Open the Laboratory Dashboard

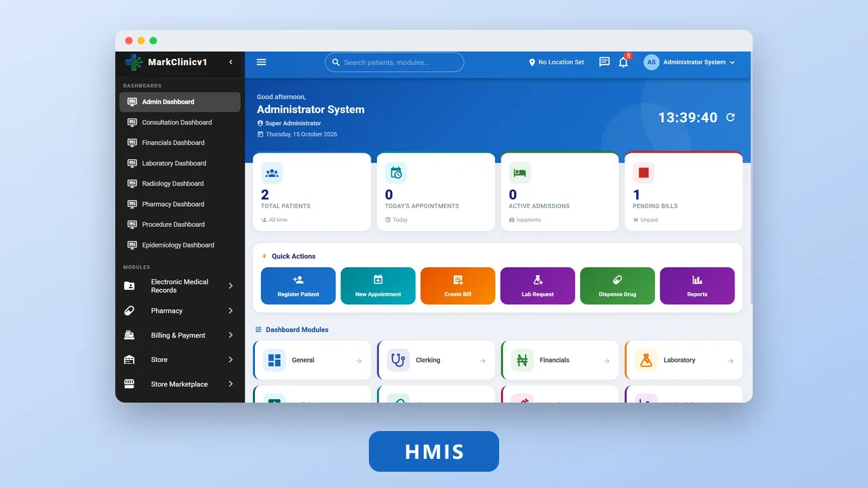(180, 163)
